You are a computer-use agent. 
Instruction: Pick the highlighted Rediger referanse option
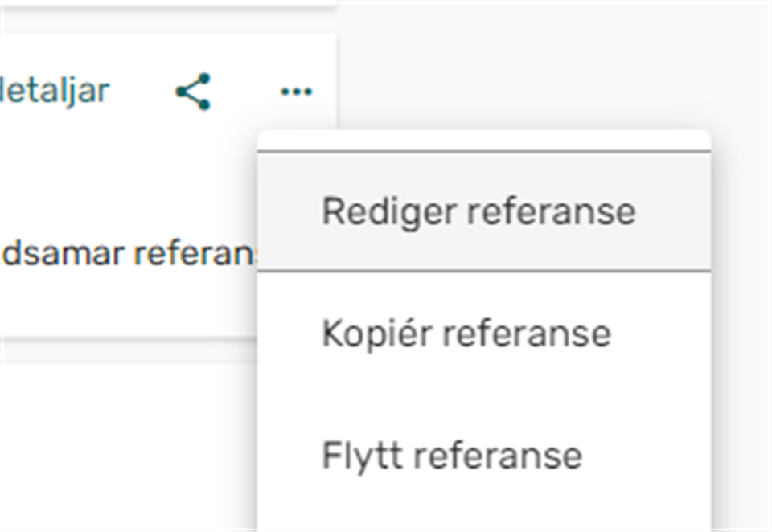(x=478, y=211)
